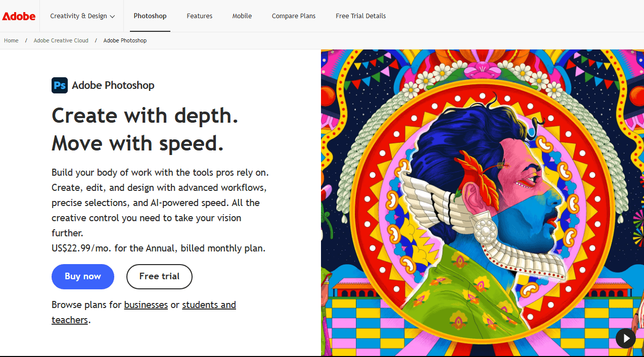Open the Adobe Creative Cloud breadcrumb
The image size is (644, 357).
tap(61, 40)
